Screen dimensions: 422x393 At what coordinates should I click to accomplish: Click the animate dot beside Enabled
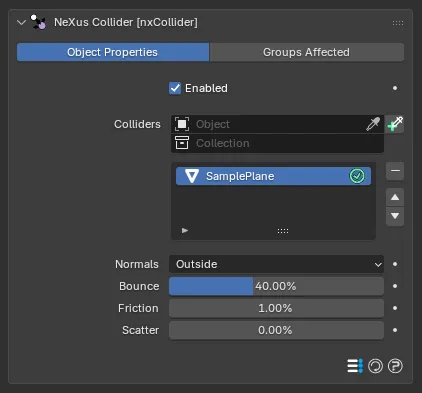click(x=395, y=88)
